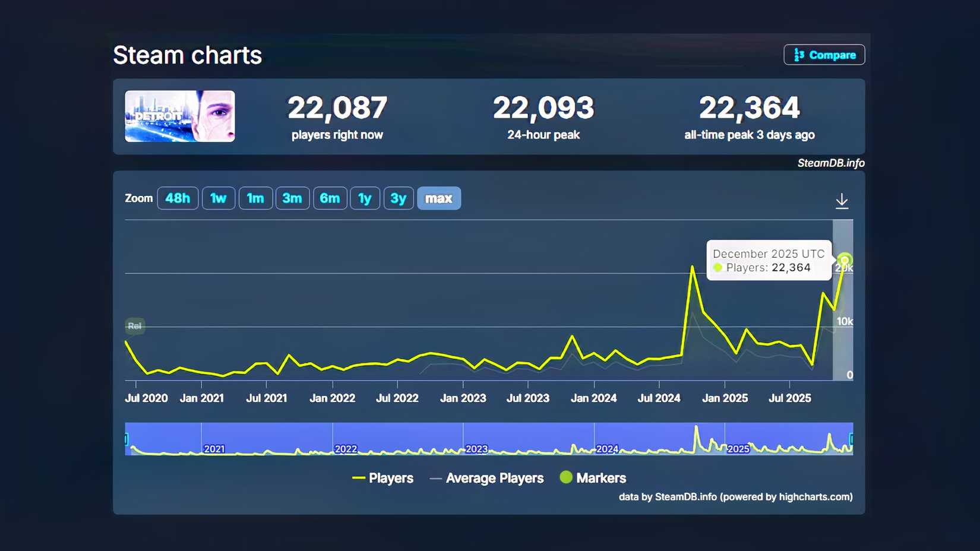
Task: Click the Rel release marker on the chart
Action: (x=134, y=326)
